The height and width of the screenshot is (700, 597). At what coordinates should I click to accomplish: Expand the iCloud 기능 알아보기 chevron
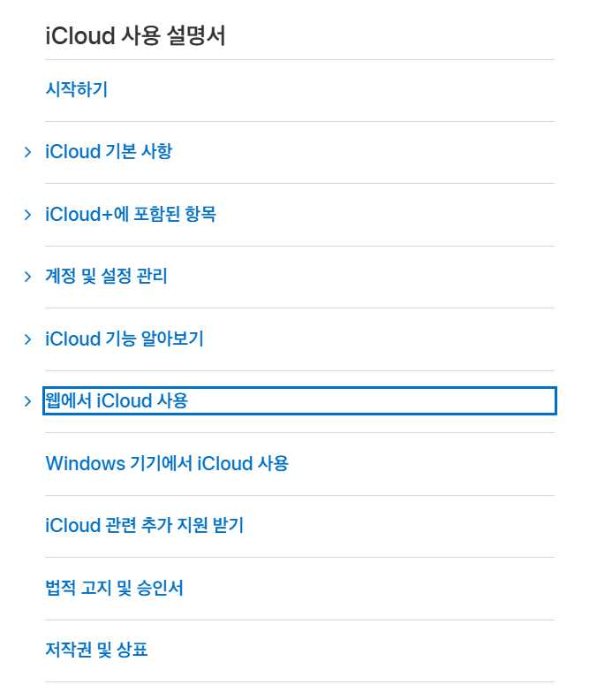tap(27, 339)
